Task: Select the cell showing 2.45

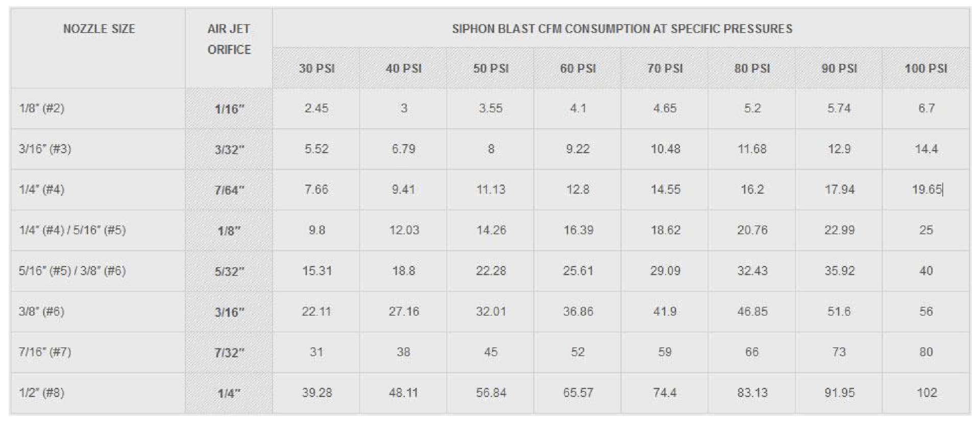Action: (x=316, y=108)
